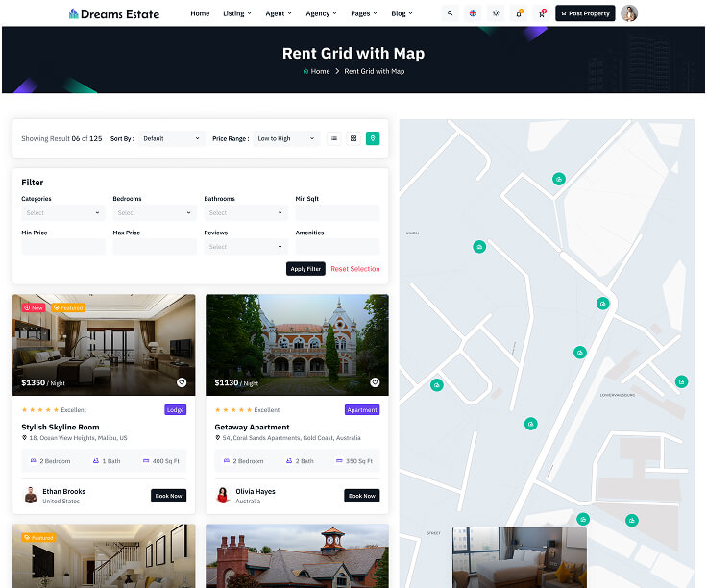
Task: Favorite the Stylish Skyline Room listing
Action: (182, 382)
